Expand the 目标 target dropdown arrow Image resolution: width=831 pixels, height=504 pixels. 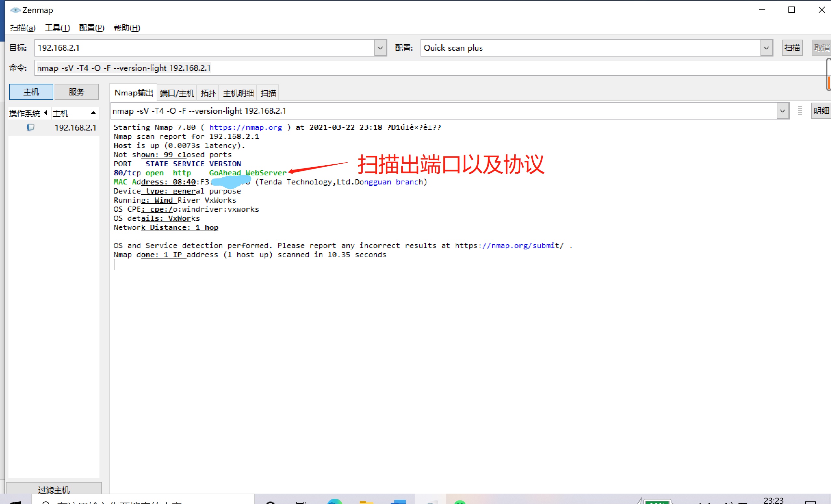pyautogui.click(x=380, y=48)
